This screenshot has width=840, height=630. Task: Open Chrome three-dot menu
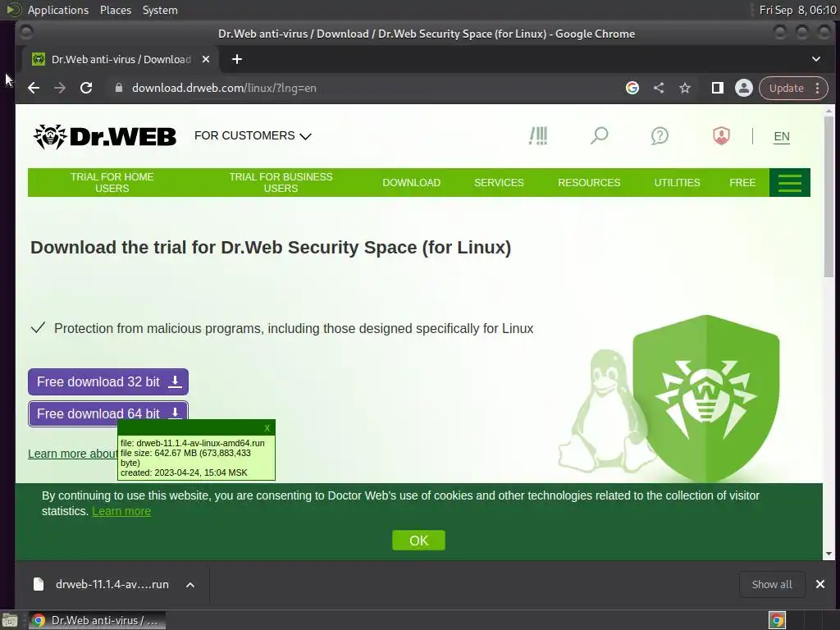point(818,88)
